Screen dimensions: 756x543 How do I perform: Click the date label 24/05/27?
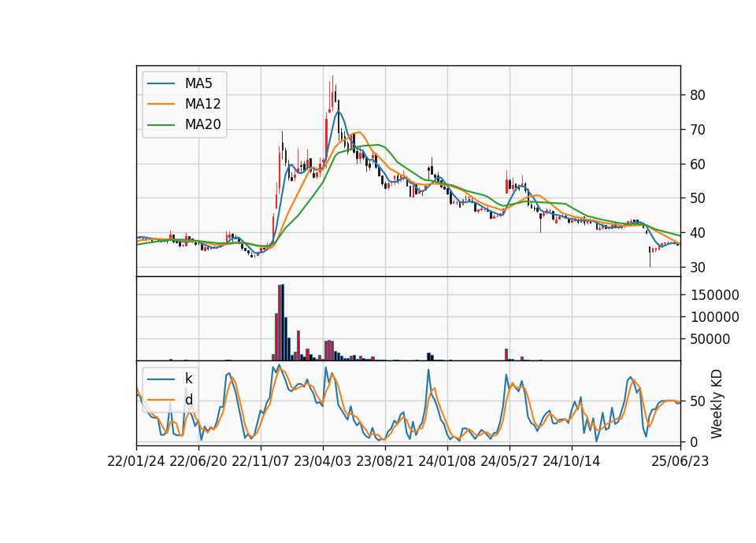510,461
